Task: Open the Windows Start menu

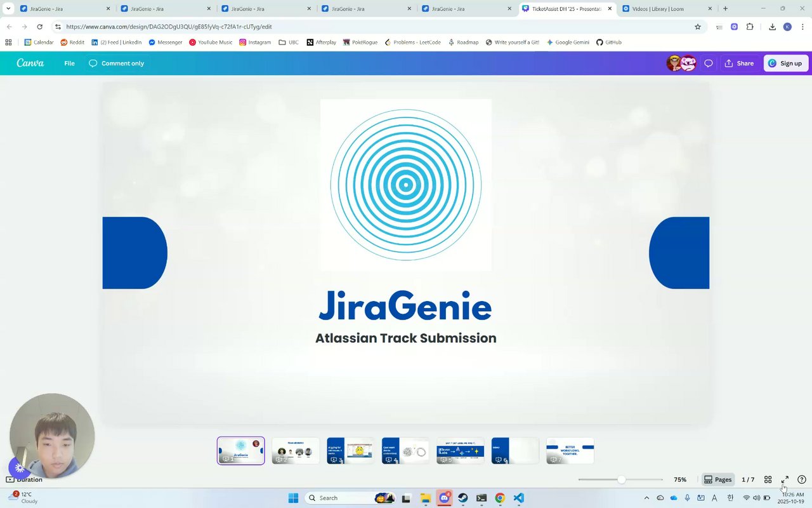Action: [x=293, y=498]
